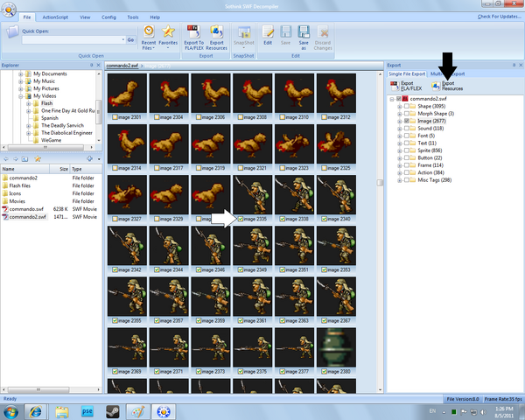525x420 pixels.
Task: Open the Windows Start menu
Action: [10, 411]
